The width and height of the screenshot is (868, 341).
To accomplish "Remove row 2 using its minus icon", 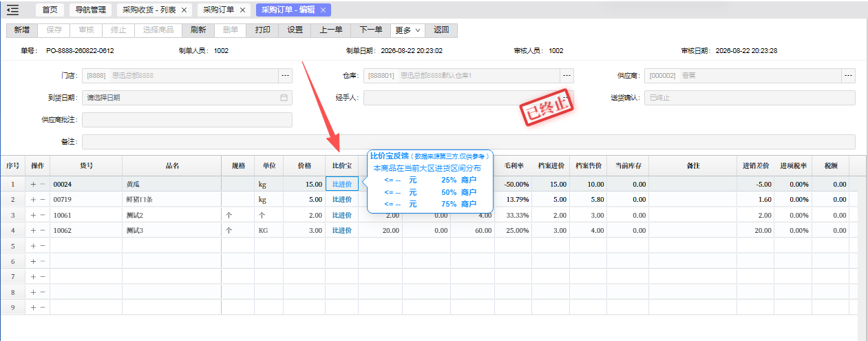I will tap(43, 200).
